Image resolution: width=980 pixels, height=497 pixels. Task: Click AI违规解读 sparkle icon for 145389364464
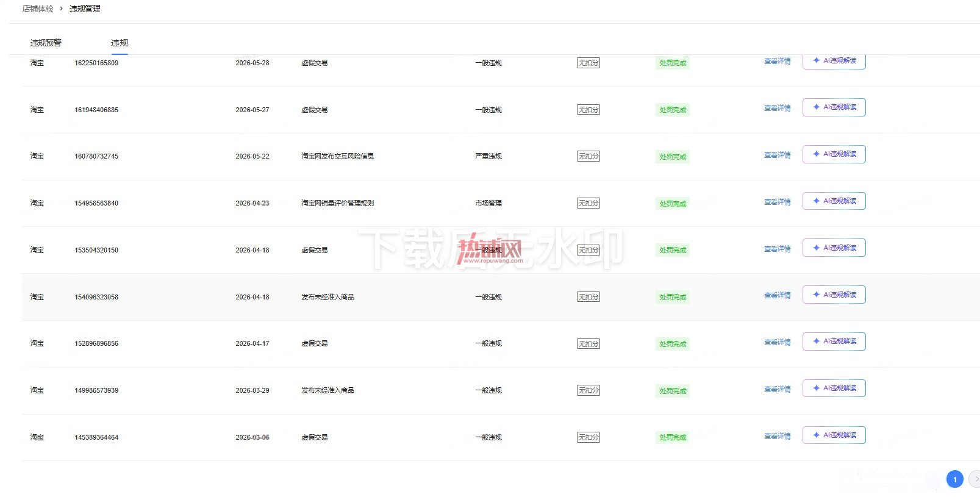click(816, 435)
